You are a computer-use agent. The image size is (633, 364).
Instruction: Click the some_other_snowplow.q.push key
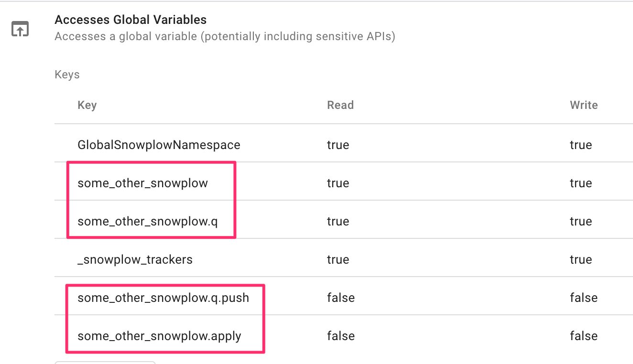163,298
